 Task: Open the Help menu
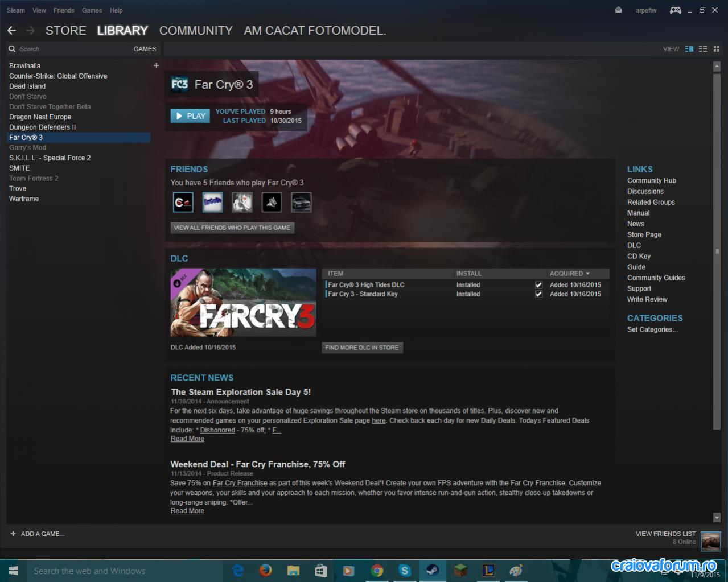[x=116, y=10]
